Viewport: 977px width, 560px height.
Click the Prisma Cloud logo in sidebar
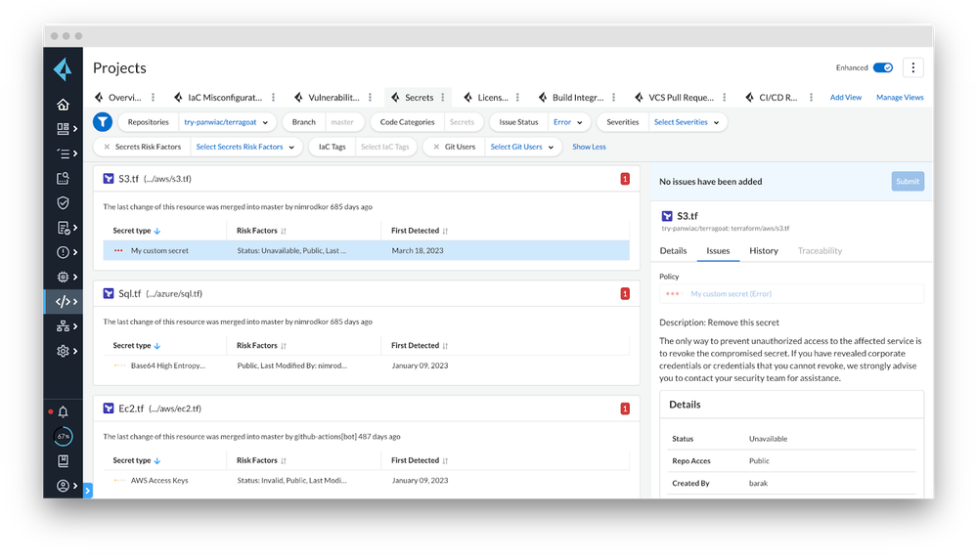point(63,69)
